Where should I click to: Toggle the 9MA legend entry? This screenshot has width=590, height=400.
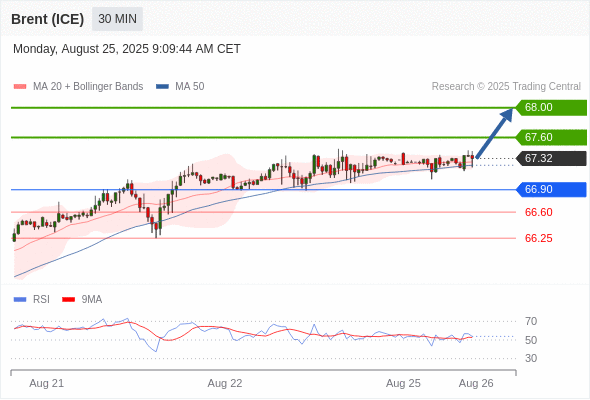82,300
